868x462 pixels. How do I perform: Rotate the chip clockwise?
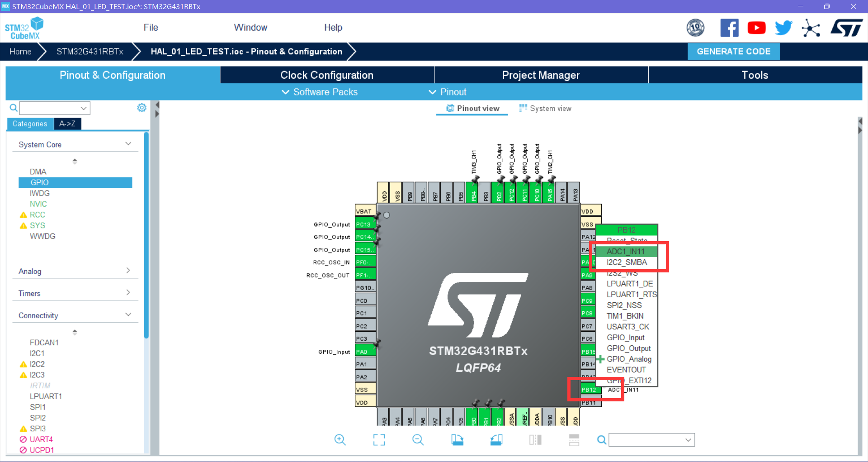tap(457, 439)
